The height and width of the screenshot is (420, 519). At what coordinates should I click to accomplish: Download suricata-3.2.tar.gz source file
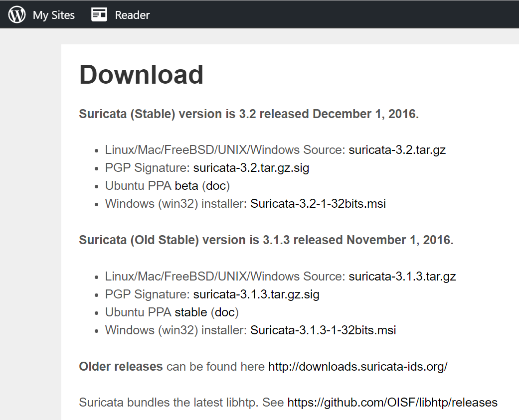[397, 150]
